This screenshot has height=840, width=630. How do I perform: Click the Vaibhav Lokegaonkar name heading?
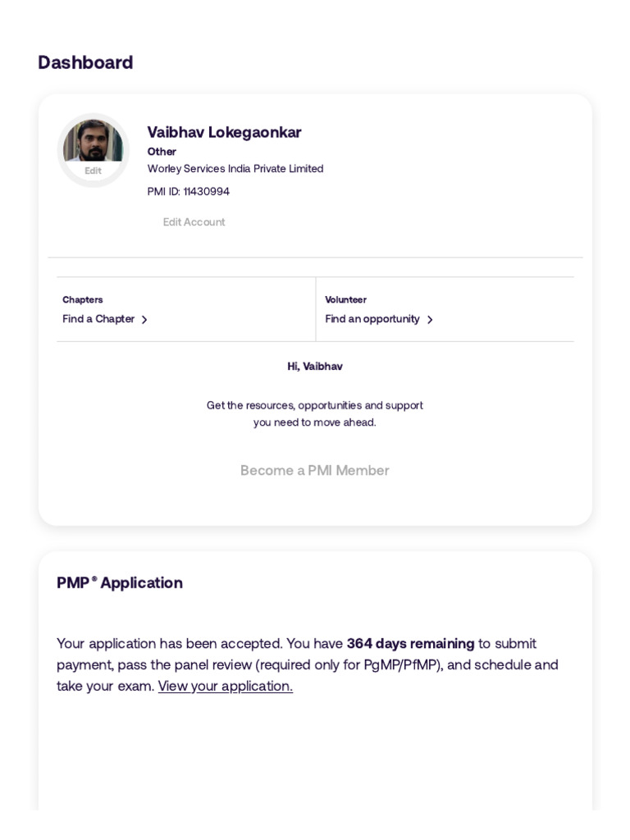pyautogui.click(x=225, y=132)
